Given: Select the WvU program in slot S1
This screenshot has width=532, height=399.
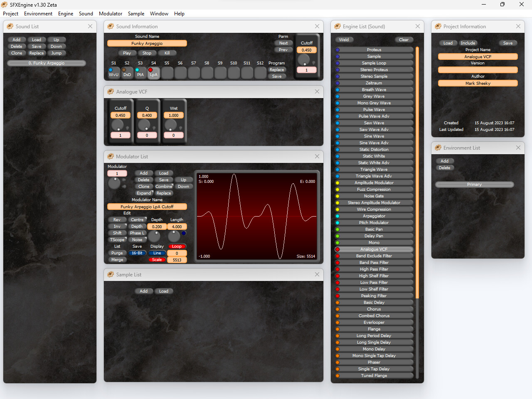Looking at the screenshot, I should (x=113, y=73).
